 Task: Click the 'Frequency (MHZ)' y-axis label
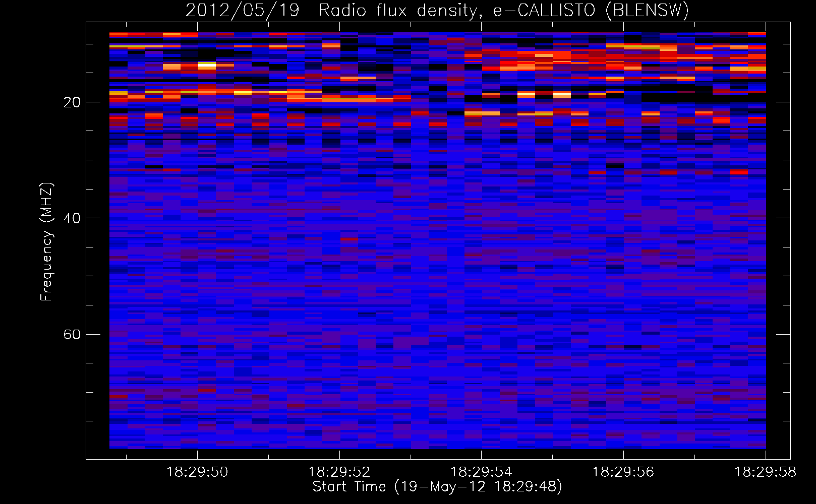pos(46,242)
